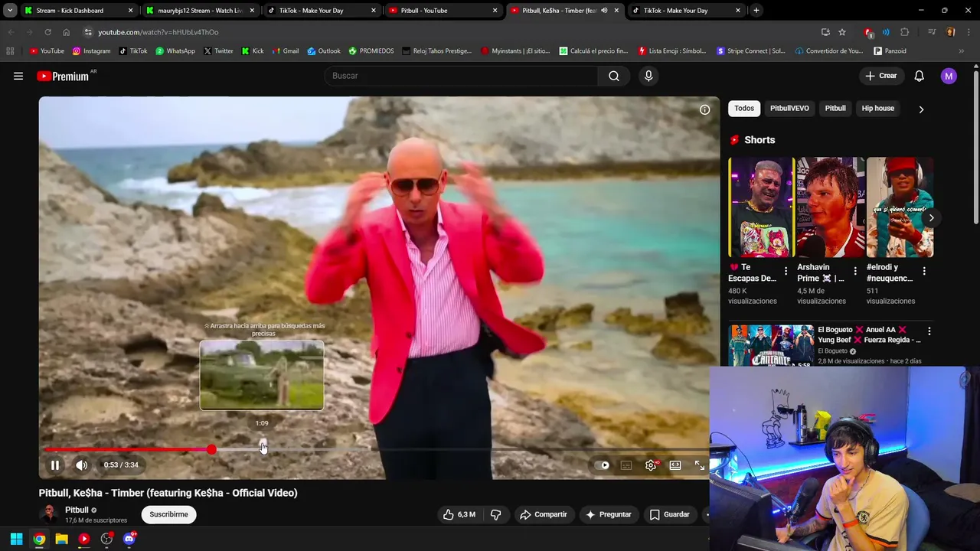Open the bookmarks apps grid icon
The image size is (980, 551).
point(10,51)
